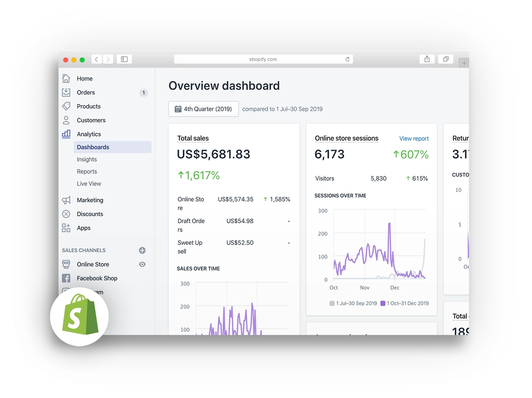Toggle the Online Store eye icon
Viewport: 532px width, 398px height.
point(142,264)
